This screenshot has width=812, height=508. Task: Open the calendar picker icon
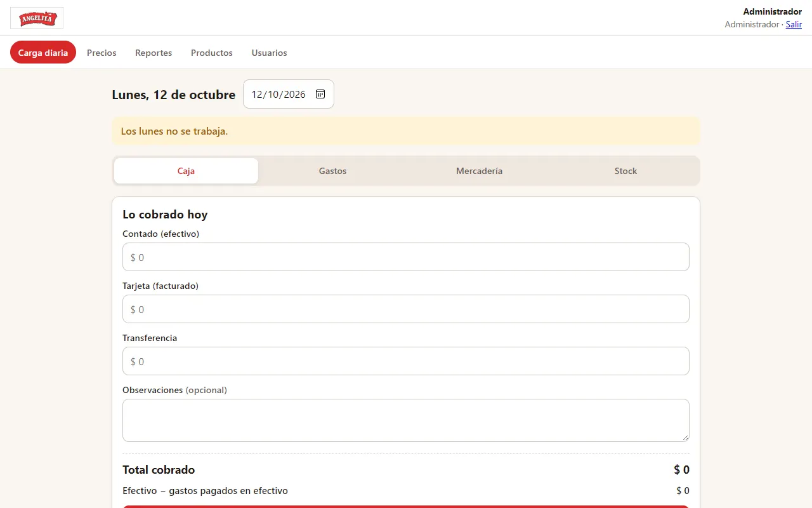(x=320, y=94)
